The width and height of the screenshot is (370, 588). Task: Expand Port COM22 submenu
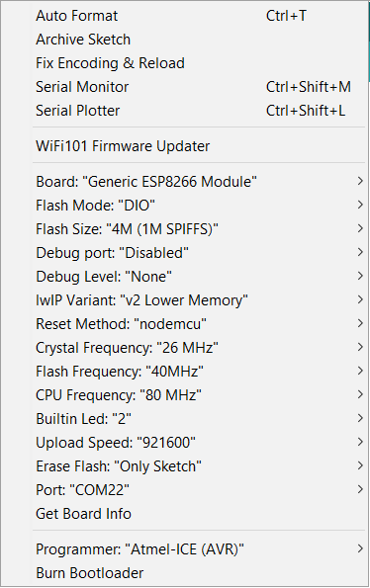pyautogui.click(x=199, y=490)
